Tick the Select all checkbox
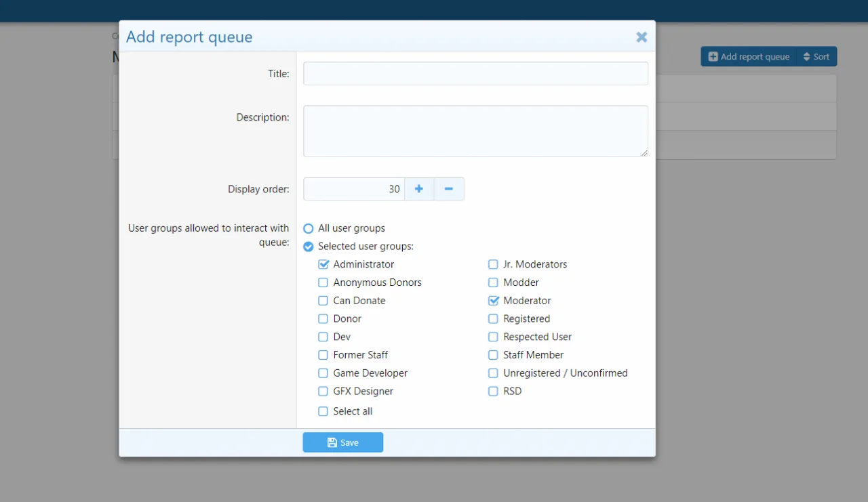The width and height of the screenshot is (868, 502). 323,411
